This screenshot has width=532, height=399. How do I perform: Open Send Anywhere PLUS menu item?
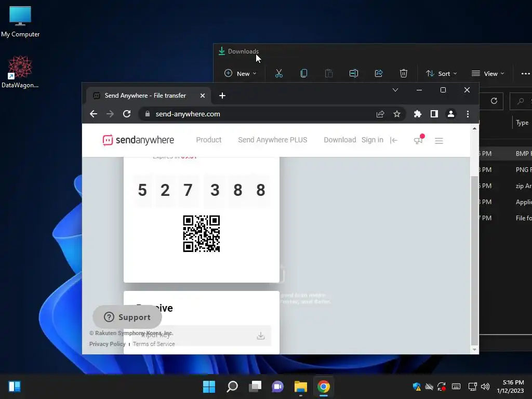click(272, 140)
